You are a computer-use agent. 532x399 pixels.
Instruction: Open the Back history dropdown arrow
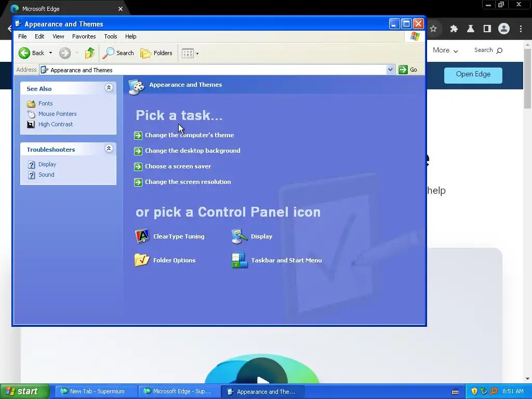pyautogui.click(x=50, y=53)
